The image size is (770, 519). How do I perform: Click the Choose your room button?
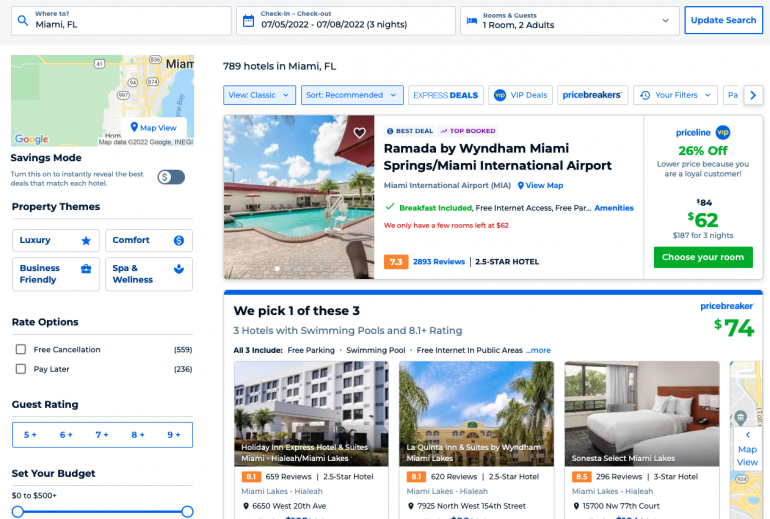coord(703,257)
